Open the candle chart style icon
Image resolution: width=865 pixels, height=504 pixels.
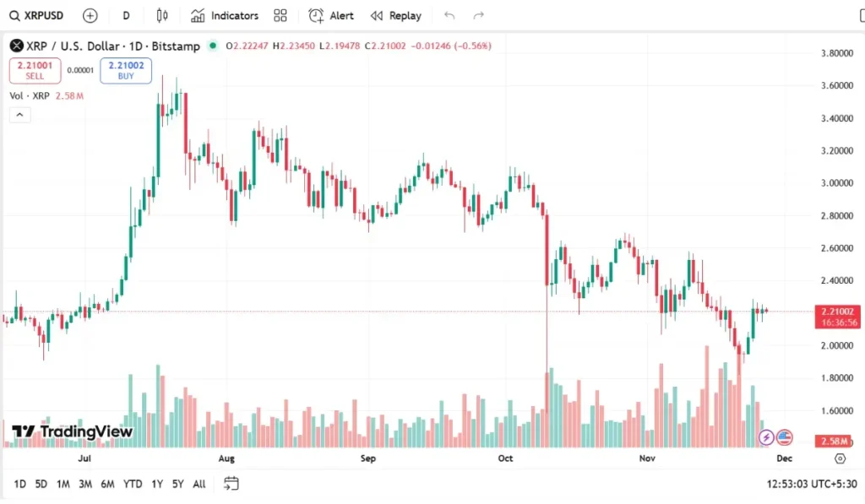pyautogui.click(x=162, y=15)
